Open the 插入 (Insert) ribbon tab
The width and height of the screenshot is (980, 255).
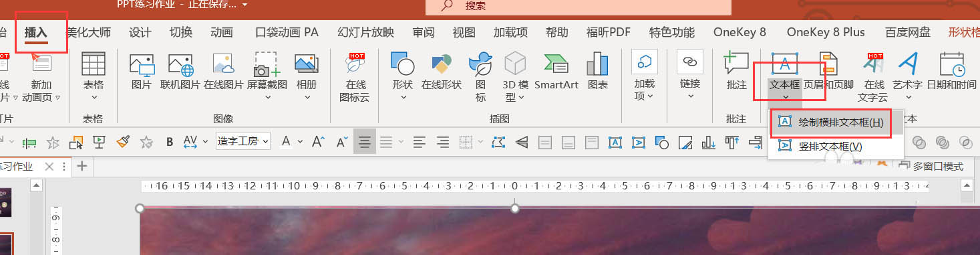click(36, 32)
